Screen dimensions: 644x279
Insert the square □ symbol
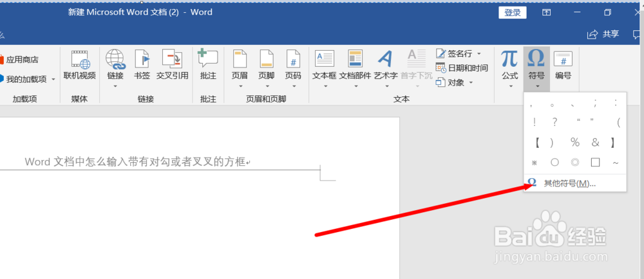point(595,162)
